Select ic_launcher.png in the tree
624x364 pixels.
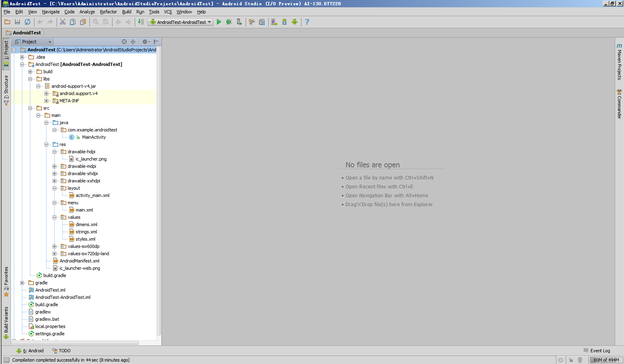91,159
